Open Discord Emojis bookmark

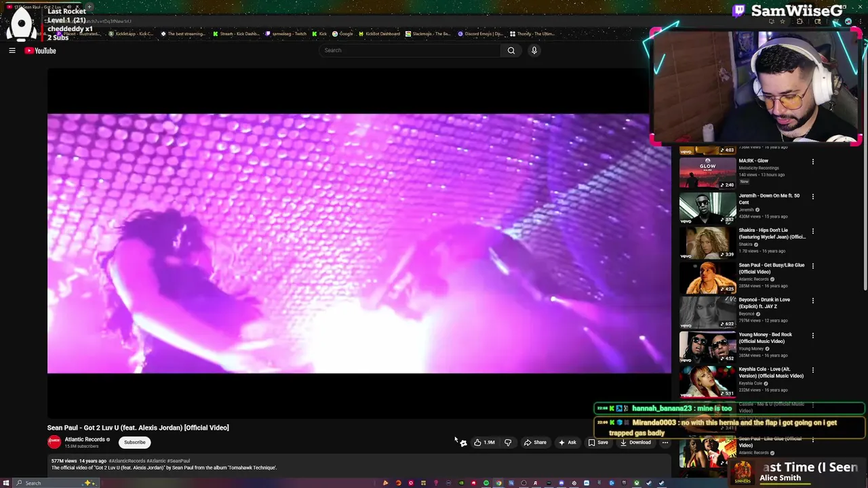pyautogui.click(x=481, y=34)
